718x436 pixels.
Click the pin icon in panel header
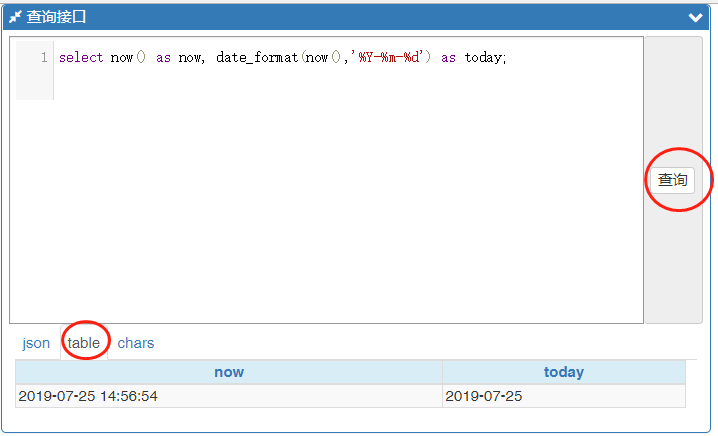tap(15, 17)
